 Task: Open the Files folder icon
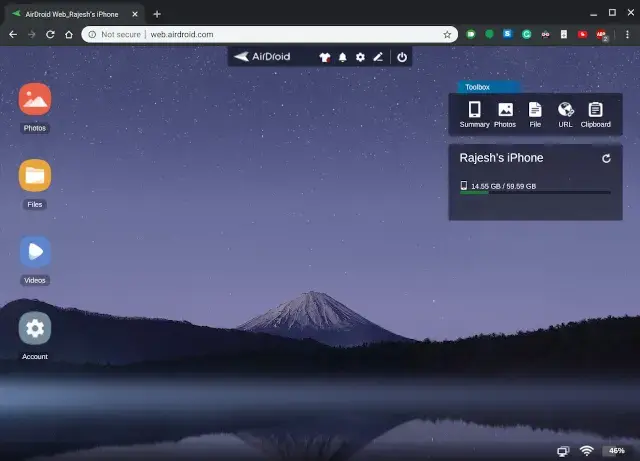point(35,175)
